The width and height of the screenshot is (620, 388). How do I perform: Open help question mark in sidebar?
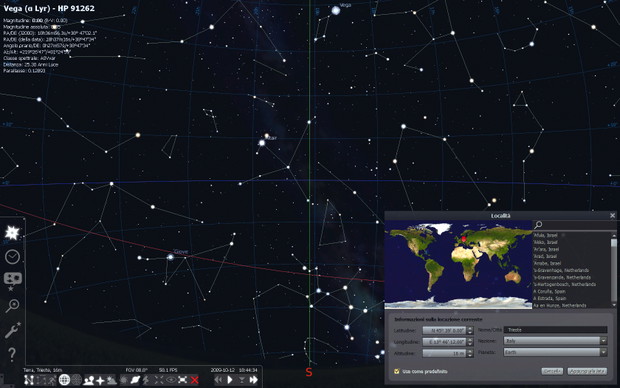(12, 354)
